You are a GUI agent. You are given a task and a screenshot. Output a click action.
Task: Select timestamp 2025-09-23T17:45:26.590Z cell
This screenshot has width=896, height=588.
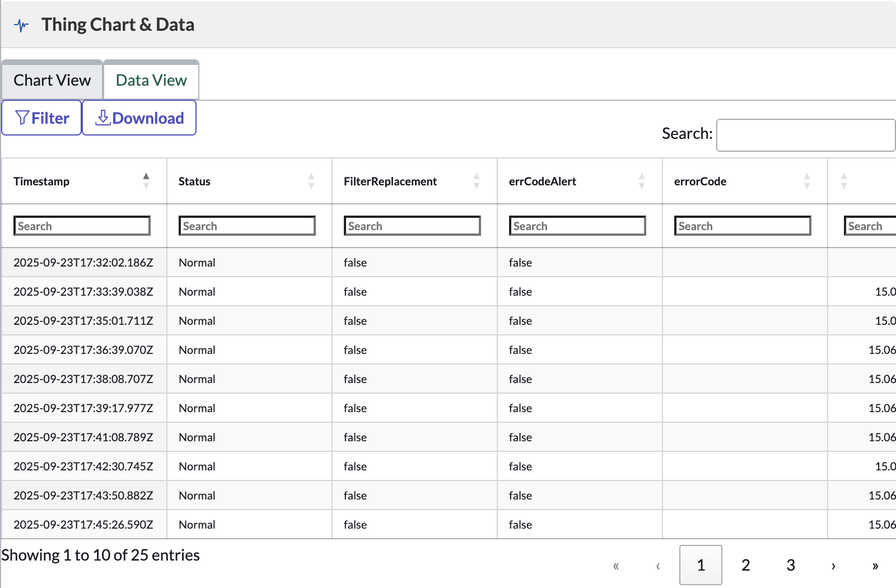[83, 525]
